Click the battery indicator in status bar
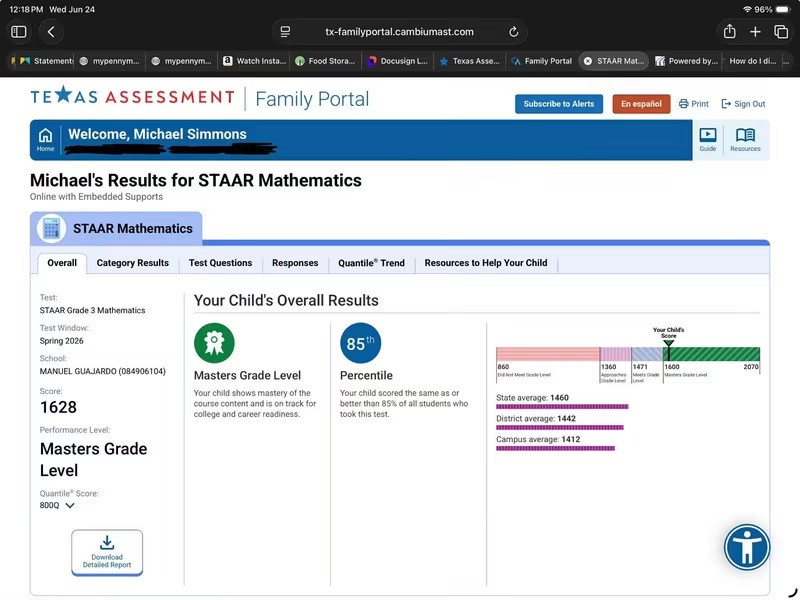The width and height of the screenshot is (800, 600). [x=783, y=9]
